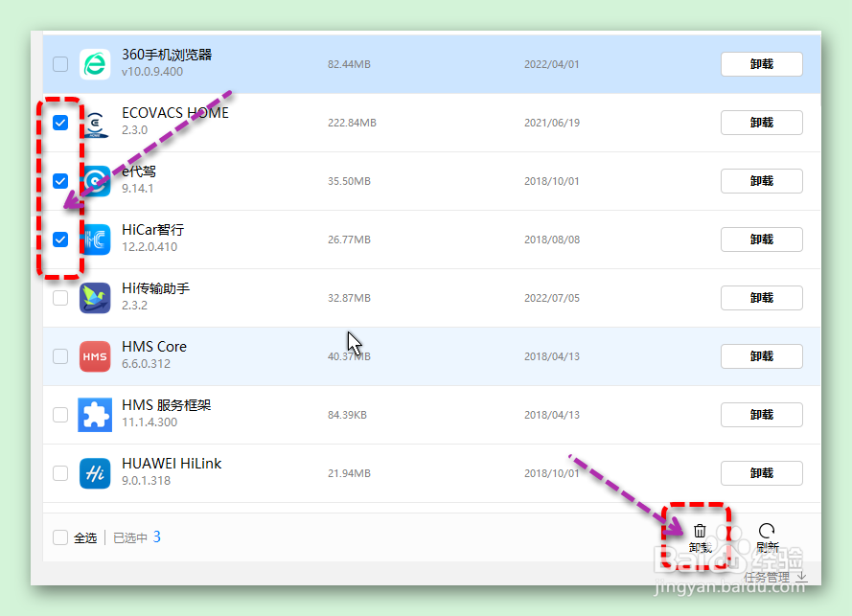
Task: Uninstall HUAWEI HiLink with its 卸载 button
Action: [x=761, y=473]
